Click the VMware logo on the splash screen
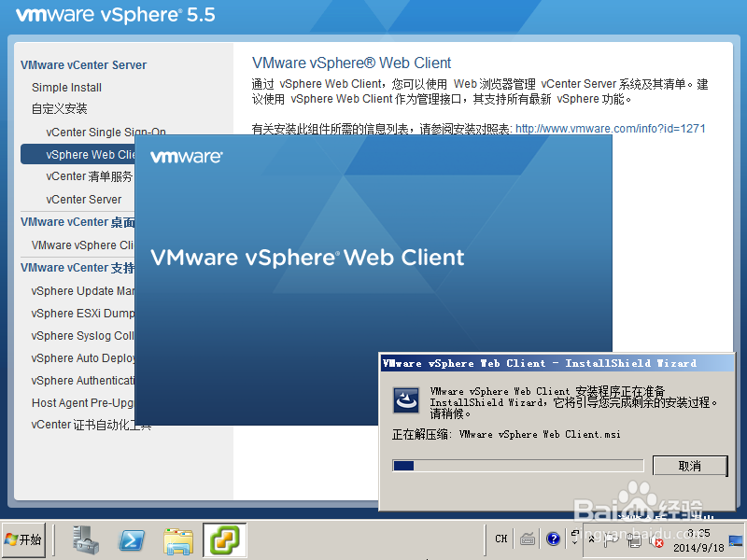Image resolution: width=747 pixels, height=560 pixels. (x=187, y=159)
